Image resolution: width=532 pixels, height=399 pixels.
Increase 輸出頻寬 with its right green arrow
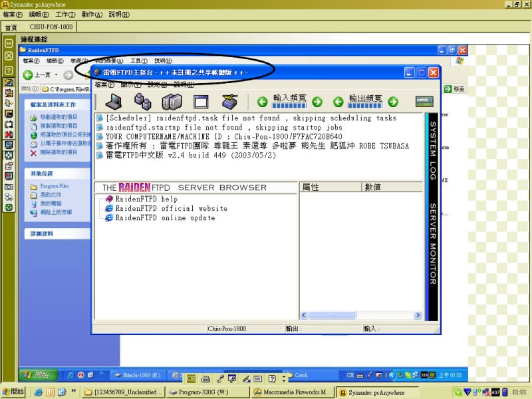pyautogui.click(x=393, y=102)
